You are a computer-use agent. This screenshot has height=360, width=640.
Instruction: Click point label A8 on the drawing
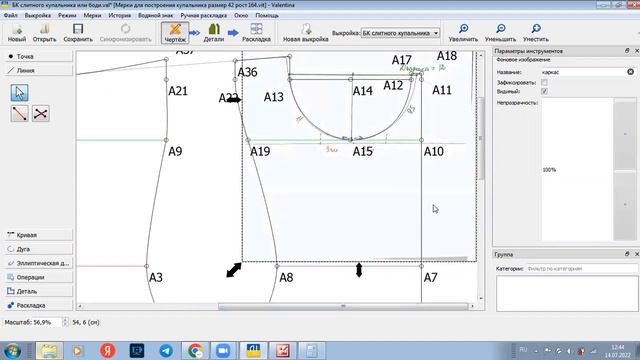click(x=286, y=278)
